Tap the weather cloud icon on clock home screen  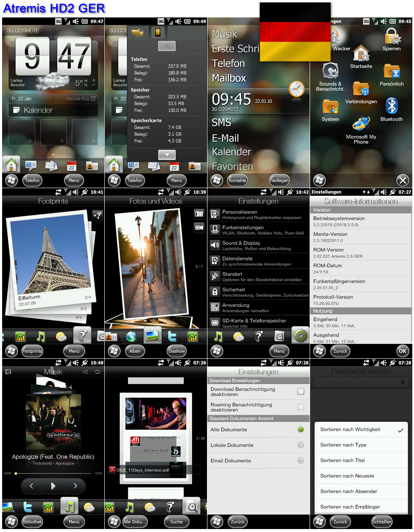52,81
